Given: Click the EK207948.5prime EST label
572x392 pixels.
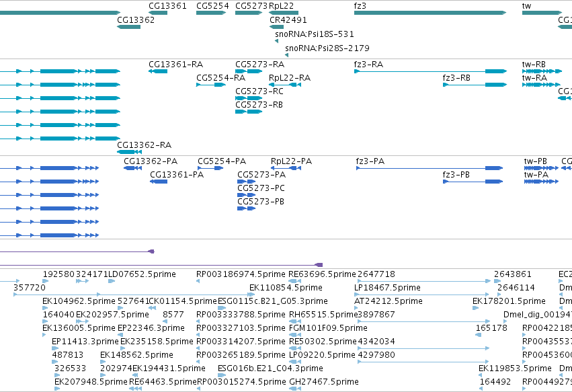Looking at the screenshot, I should coord(91,382).
